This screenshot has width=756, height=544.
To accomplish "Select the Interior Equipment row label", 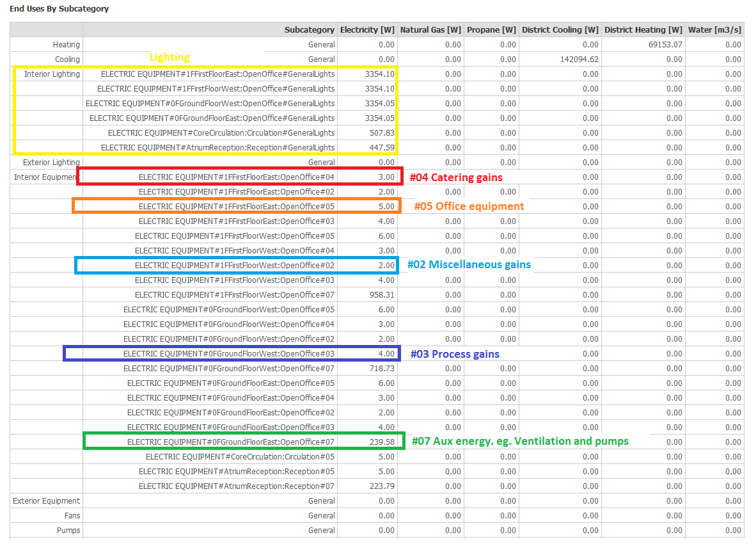I will pyautogui.click(x=47, y=177).
